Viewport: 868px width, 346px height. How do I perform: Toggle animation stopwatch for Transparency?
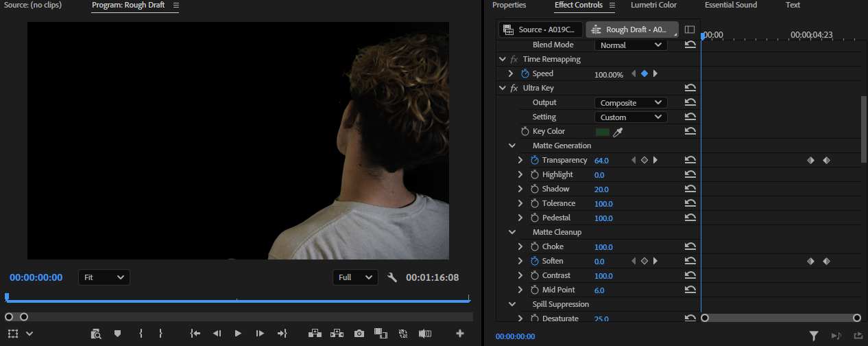tap(535, 160)
